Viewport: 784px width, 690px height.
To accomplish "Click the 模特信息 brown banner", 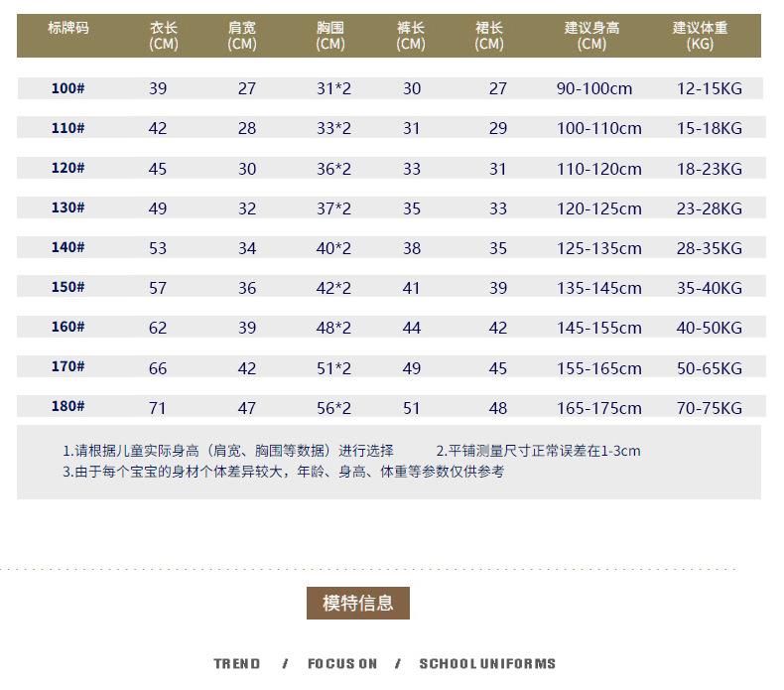I will [358, 603].
